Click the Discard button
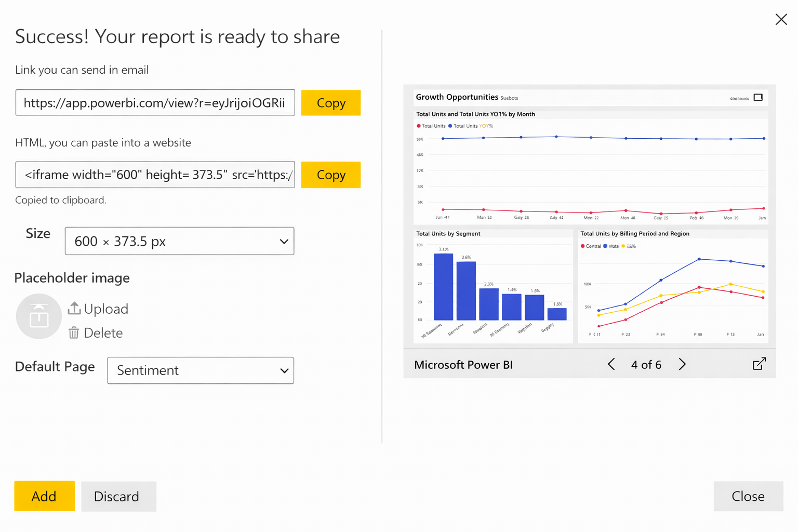The width and height of the screenshot is (798, 532). 118,496
